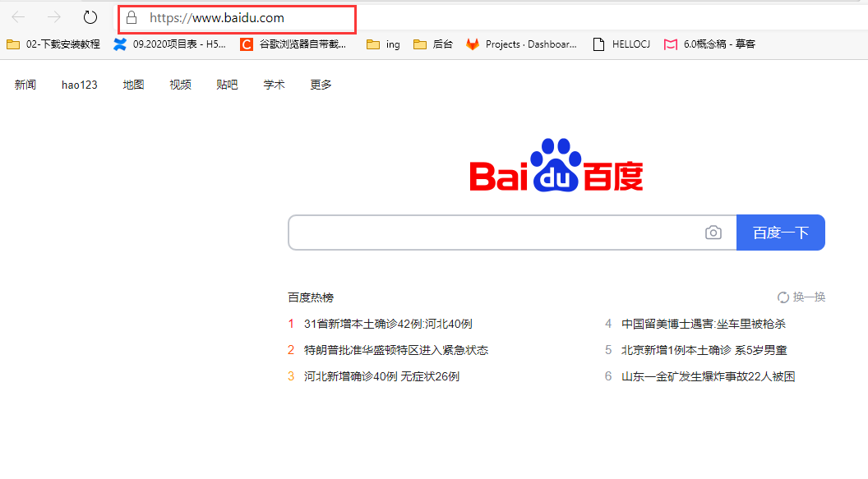Reload the page with refresh icon
Screen dimensions: 868x479
coord(90,18)
